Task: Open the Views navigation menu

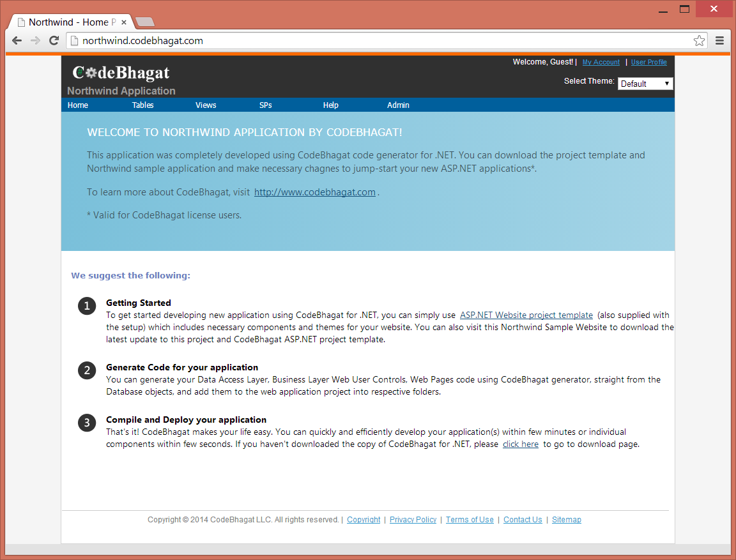Action: [206, 105]
